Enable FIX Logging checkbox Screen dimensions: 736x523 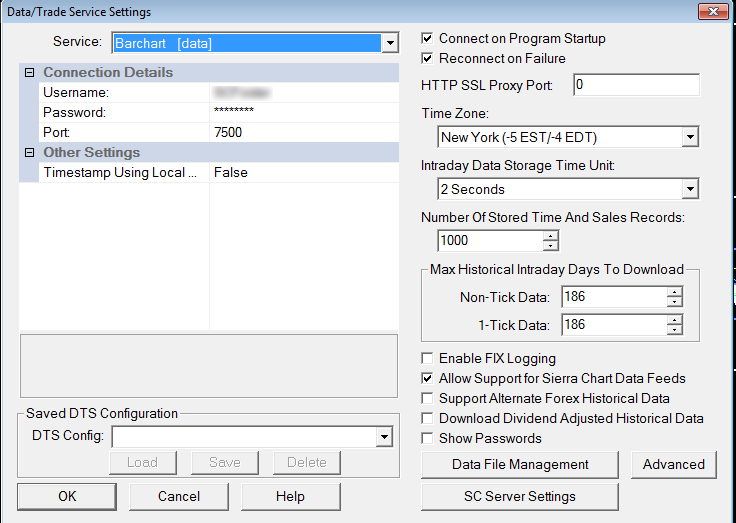pos(428,359)
